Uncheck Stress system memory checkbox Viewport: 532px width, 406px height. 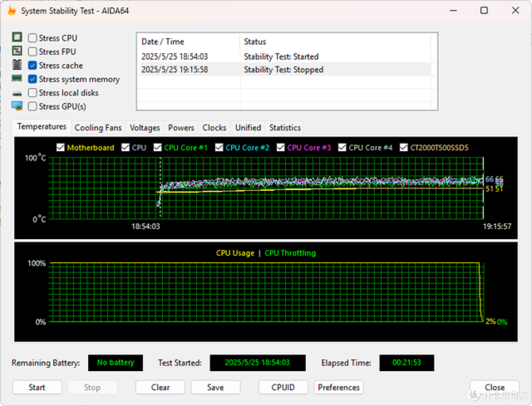click(32, 79)
